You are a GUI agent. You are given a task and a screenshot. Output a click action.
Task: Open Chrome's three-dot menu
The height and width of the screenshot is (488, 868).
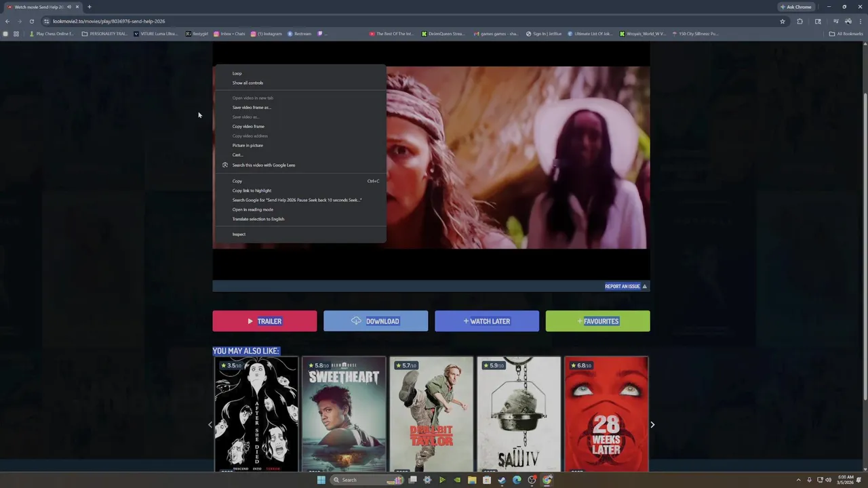pyautogui.click(x=860, y=21)
